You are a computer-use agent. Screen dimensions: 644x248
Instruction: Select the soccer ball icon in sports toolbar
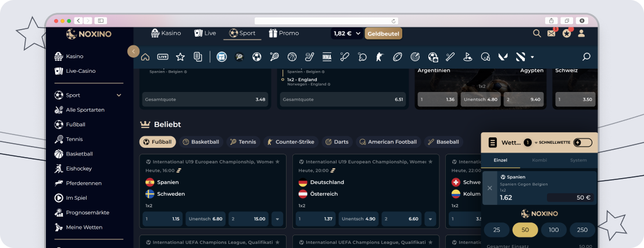(x=257, y=56)
